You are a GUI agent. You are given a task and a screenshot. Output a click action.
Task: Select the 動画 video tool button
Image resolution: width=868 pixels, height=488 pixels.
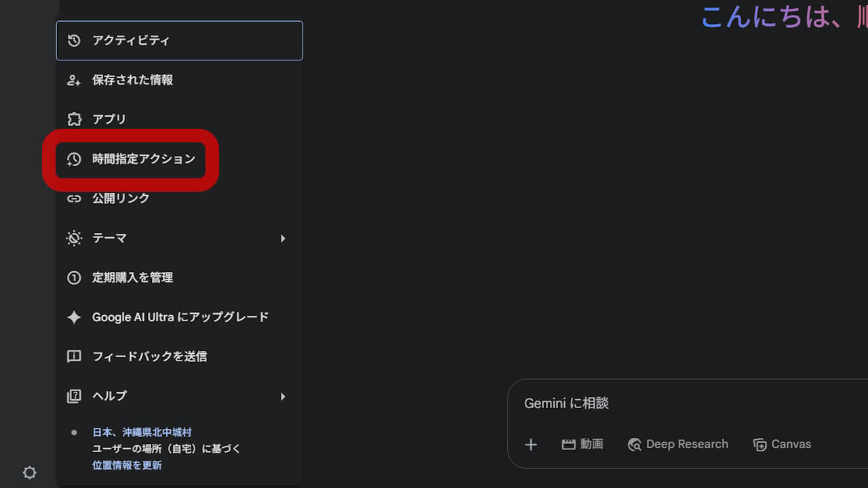[583, 445]
